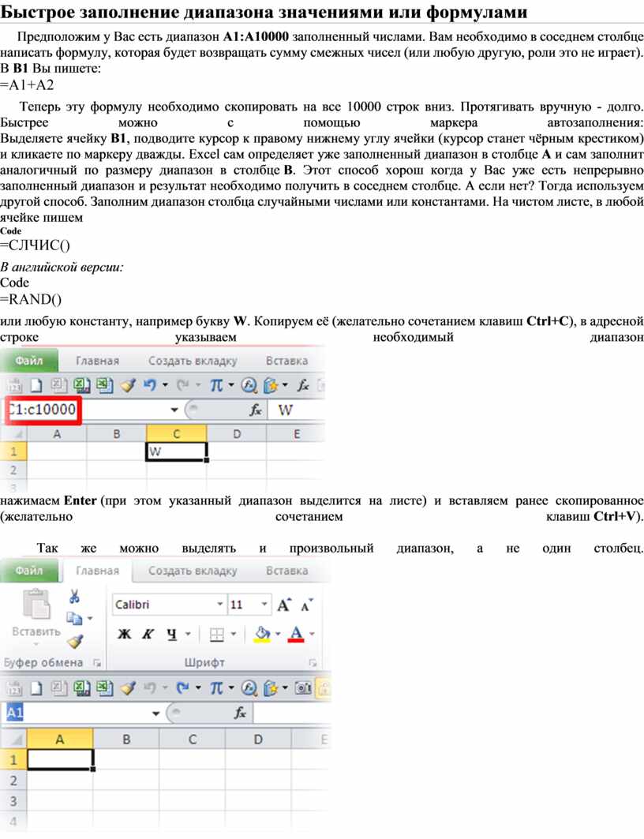The height and width of the screenshot is (839, 644).
Task: Open Name Box dropdown next to C1:c10000
Action: coord(174,410)
